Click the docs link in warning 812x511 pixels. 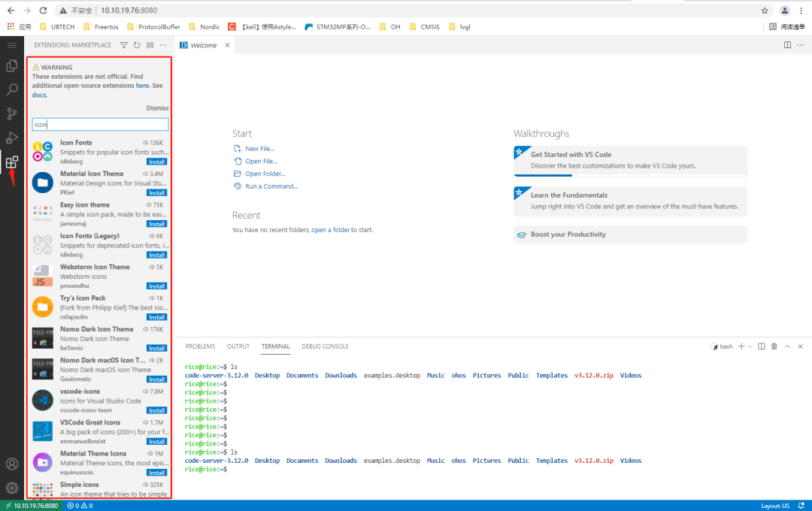pos(39,95)
